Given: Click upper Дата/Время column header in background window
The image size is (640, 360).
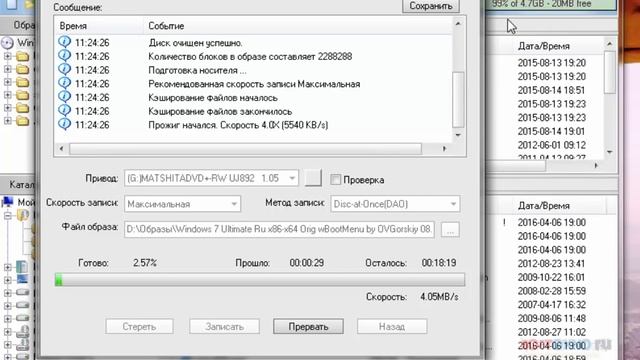Looking at the screenshot, I should (x=544, y=46).
